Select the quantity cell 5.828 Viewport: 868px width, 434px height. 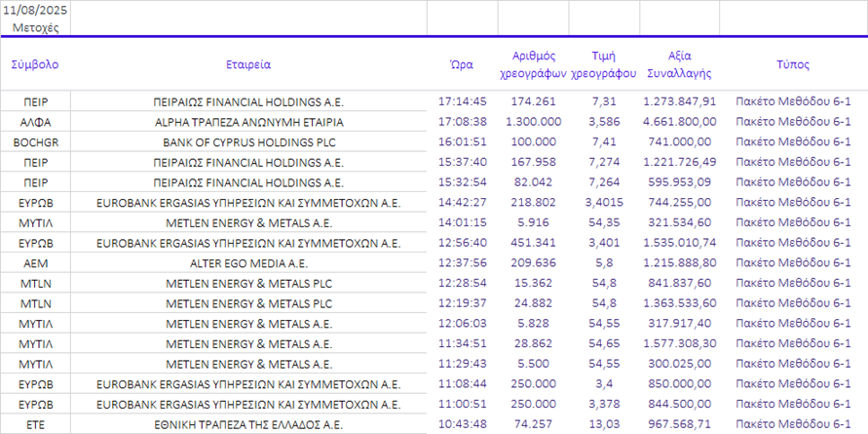point(533,323)
